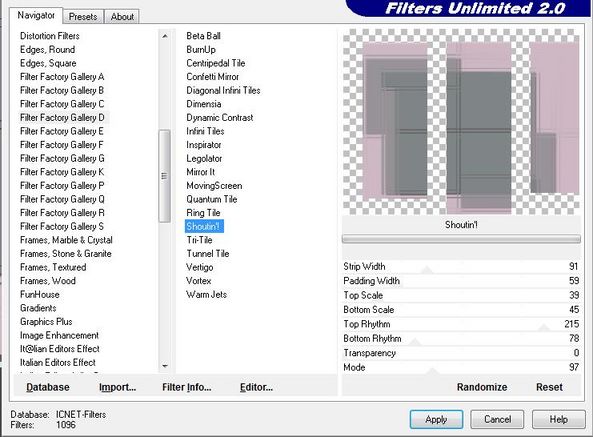Open the Database menu button
Viewport: 593px width, 437px height.
[48, 387]
